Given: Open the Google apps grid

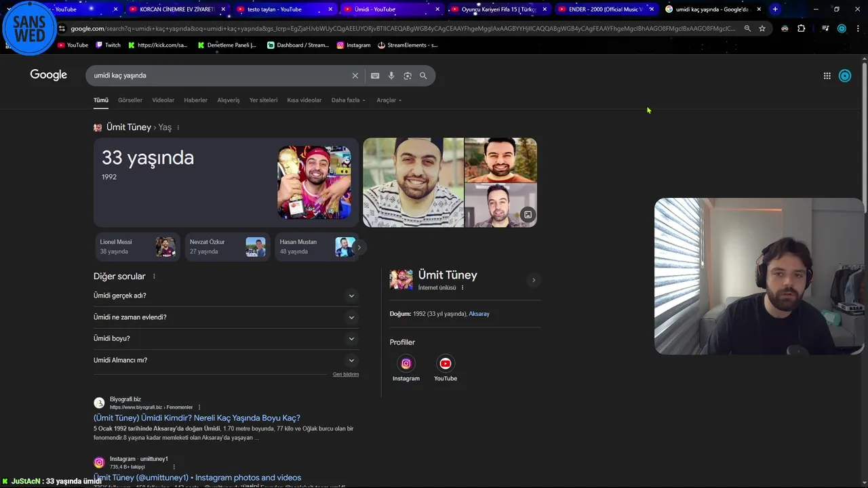Looking at the screenshot, I should 827,76.
